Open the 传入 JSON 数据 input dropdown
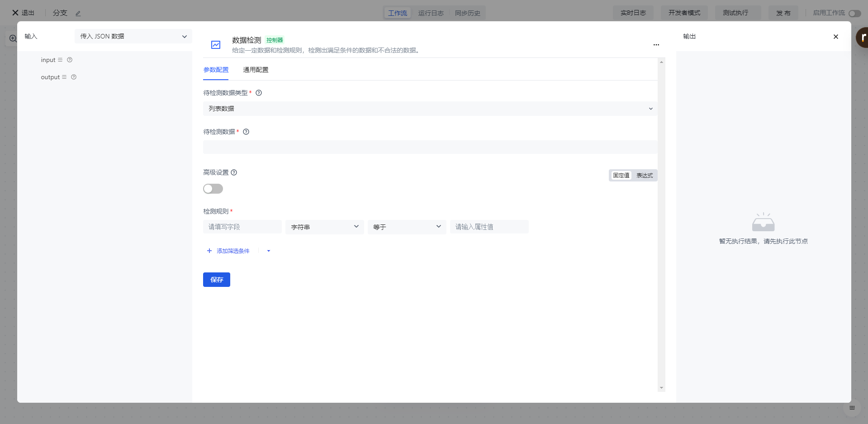Image resolution: width=868 pixels, height=424 pixels. (133, 36)
